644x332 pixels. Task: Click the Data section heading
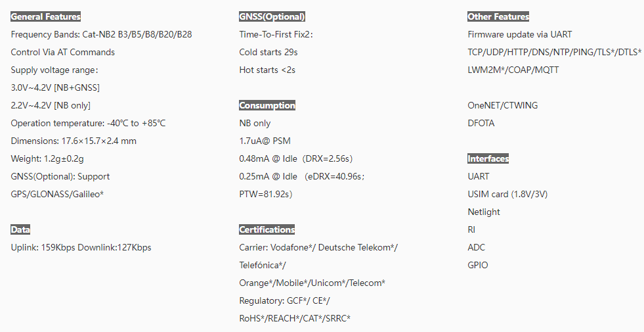pos(20,229)
